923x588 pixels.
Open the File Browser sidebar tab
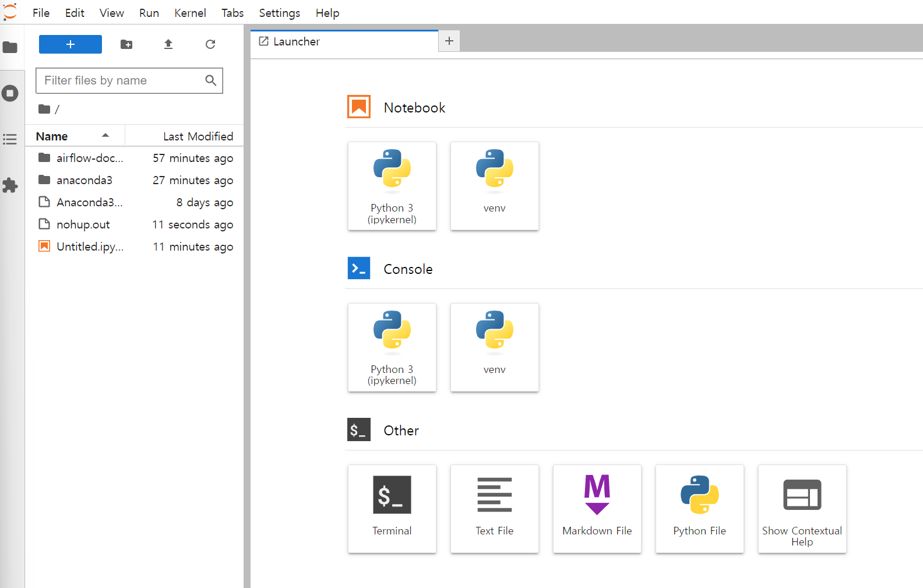click(10, 47)
